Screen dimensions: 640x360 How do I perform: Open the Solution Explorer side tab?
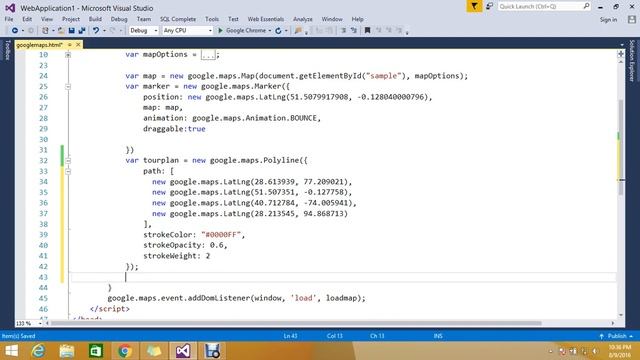point(632,61)
